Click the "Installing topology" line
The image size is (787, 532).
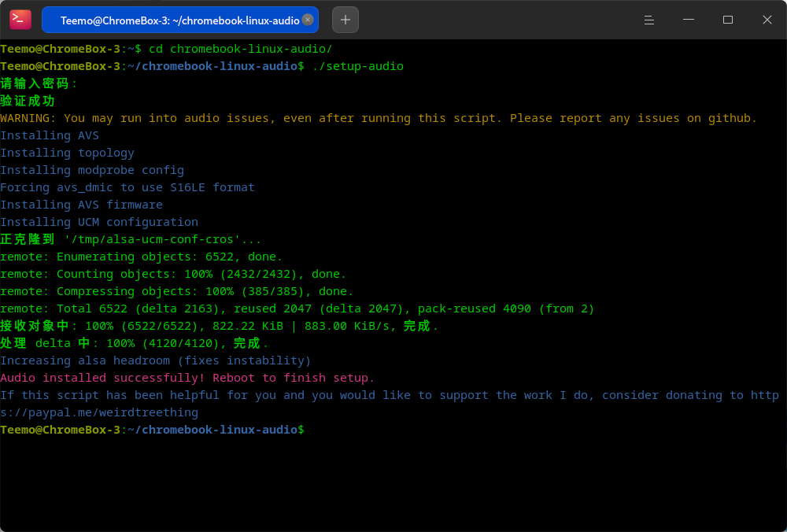[67, 153]
